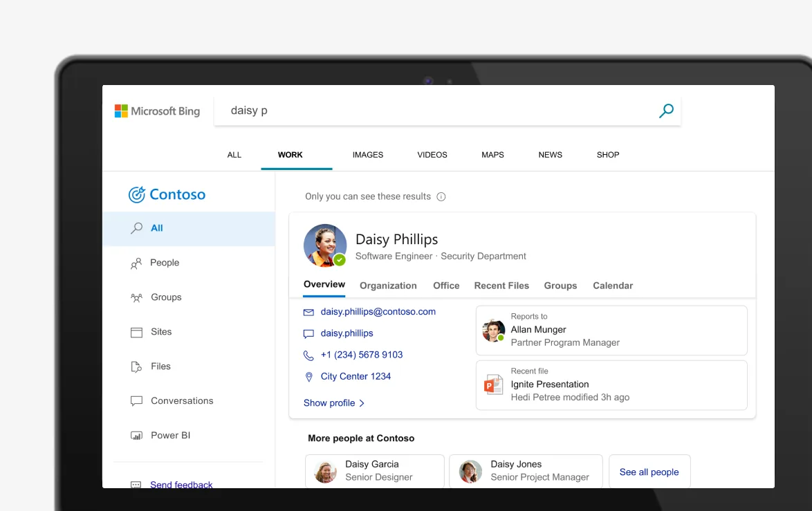The width and height of the screenshot is (812, 511).
Task: Click the daisy.phillips@contoso.com email link
Action: pos(378,312)
